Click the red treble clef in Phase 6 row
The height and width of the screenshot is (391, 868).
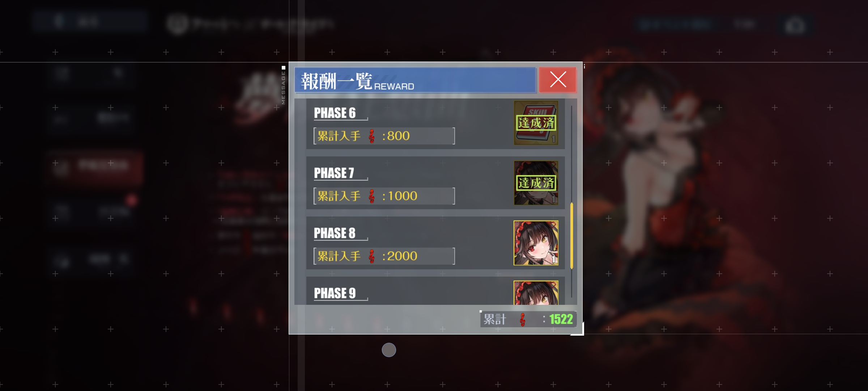(371, 136)
